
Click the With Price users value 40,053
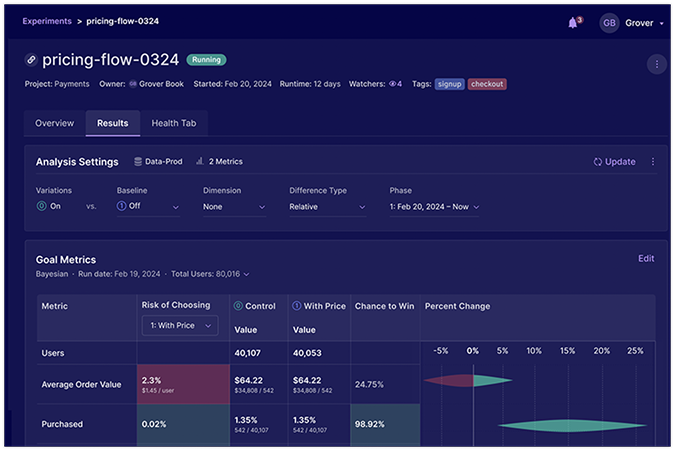307,353
